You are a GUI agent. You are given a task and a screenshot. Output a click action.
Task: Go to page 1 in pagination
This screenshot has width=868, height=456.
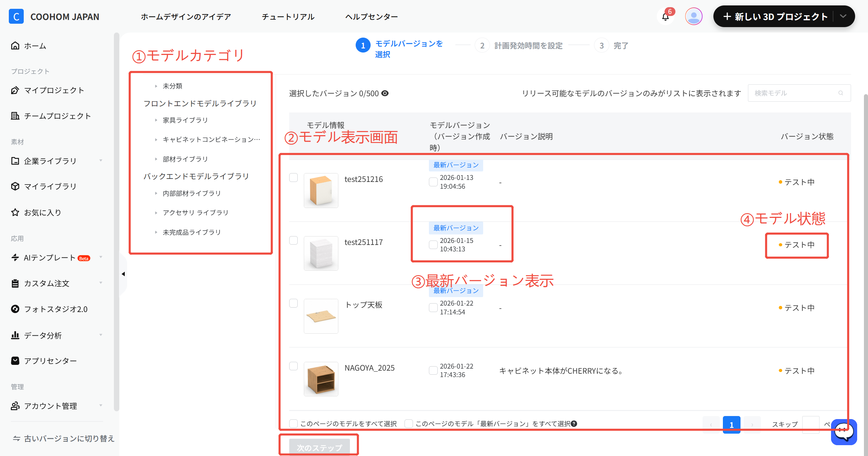click(x=731, y=424)
